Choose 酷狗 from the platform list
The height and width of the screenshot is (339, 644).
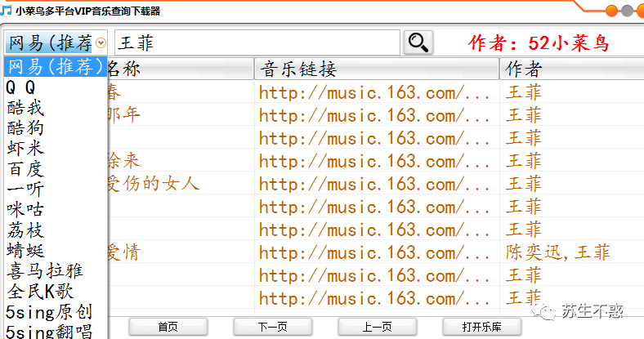tap(56, 128)
